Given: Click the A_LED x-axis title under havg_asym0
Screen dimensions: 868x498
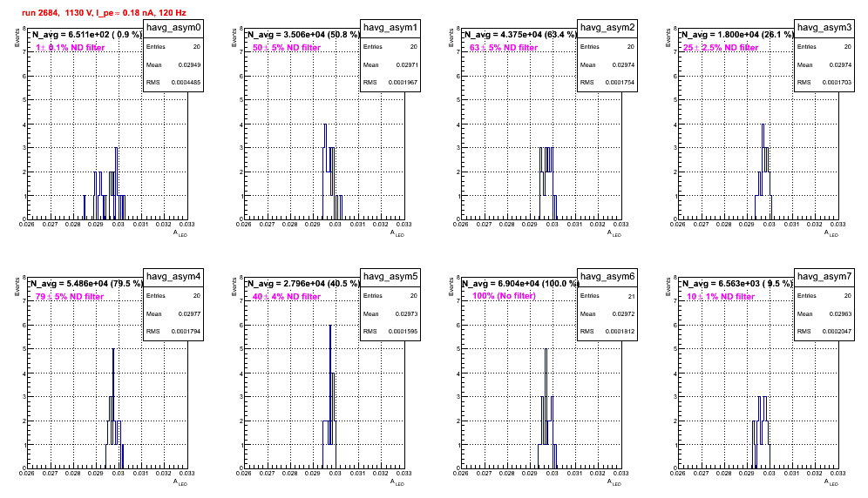Looking at the screenshot, I should pyautogui.click(x=180, y=233).
